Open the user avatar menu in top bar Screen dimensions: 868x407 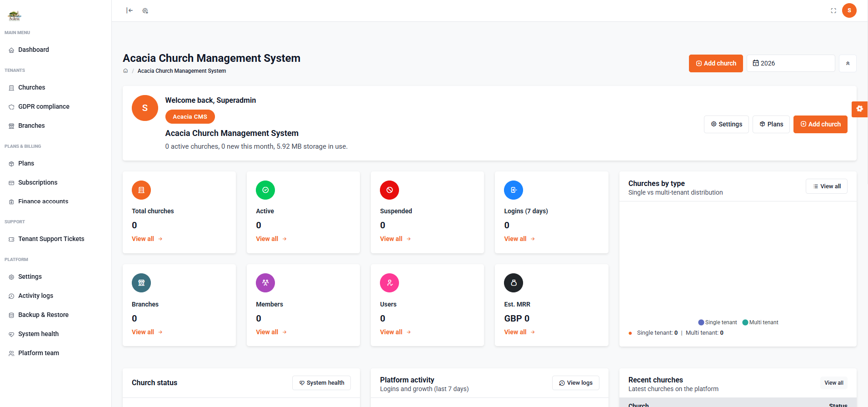(x=849, y=10)
